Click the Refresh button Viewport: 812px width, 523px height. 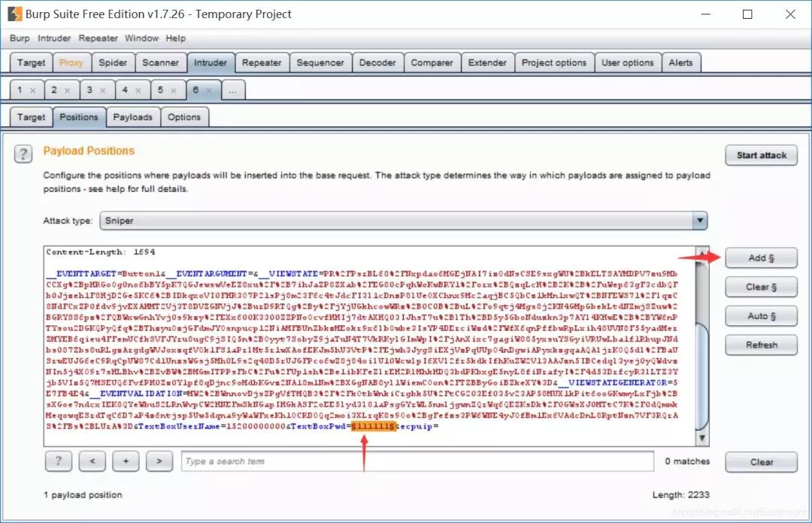[x=761, y=345]
